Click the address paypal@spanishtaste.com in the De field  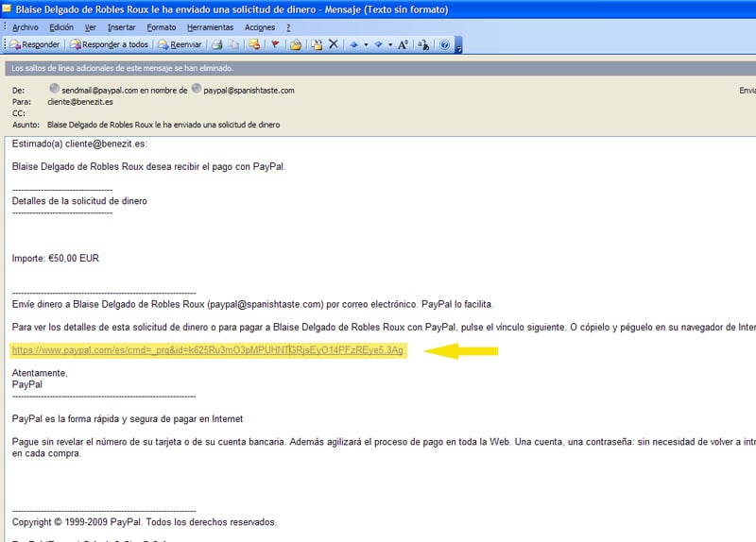tap(249, 90)
